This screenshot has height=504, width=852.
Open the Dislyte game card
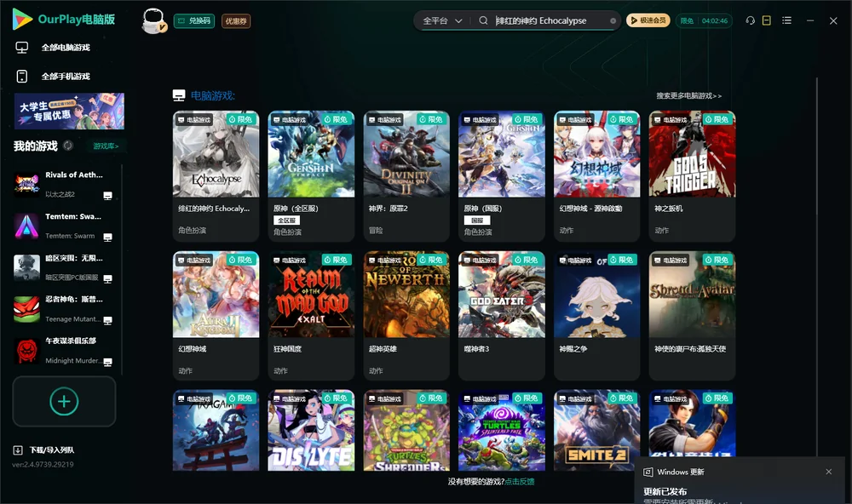pos(311,430)
